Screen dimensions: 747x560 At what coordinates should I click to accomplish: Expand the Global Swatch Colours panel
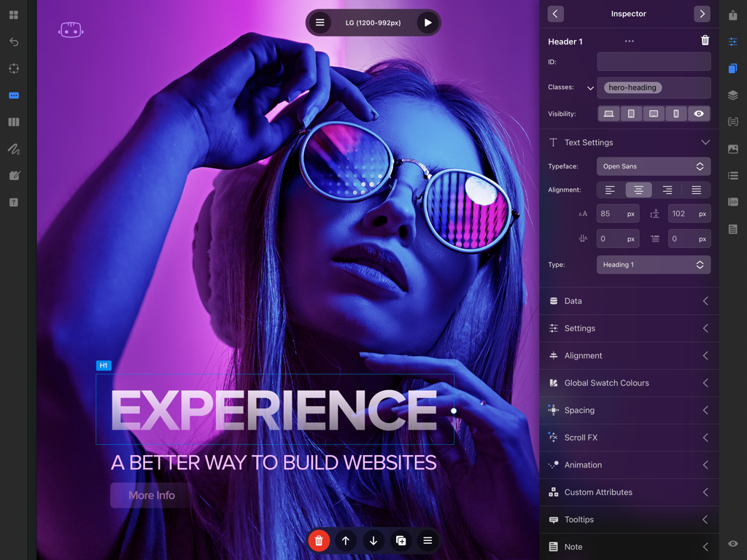click(629, 383)
